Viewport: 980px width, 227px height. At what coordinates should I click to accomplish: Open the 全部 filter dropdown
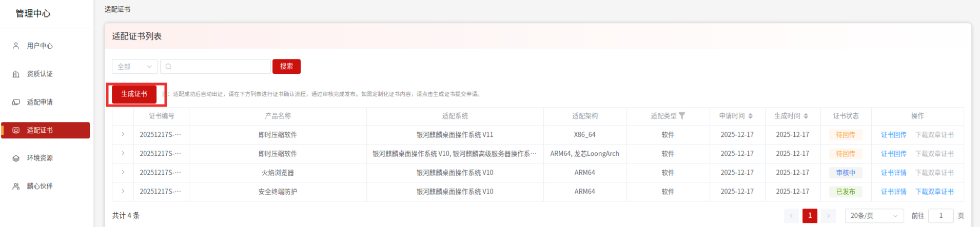click(134, 67)
